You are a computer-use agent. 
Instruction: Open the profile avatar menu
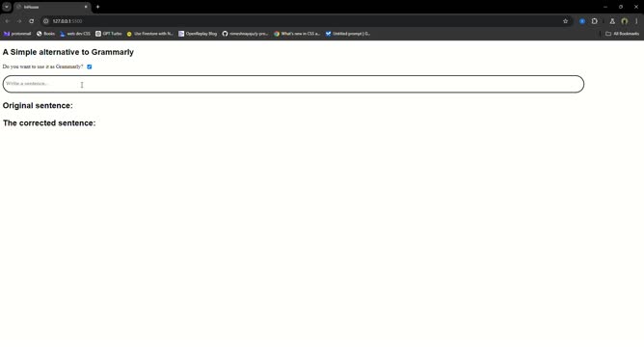click(625, 21)
